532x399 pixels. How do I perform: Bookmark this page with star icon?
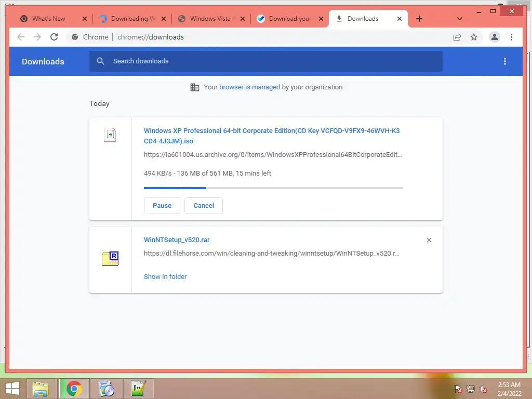[x=474, y=37]
